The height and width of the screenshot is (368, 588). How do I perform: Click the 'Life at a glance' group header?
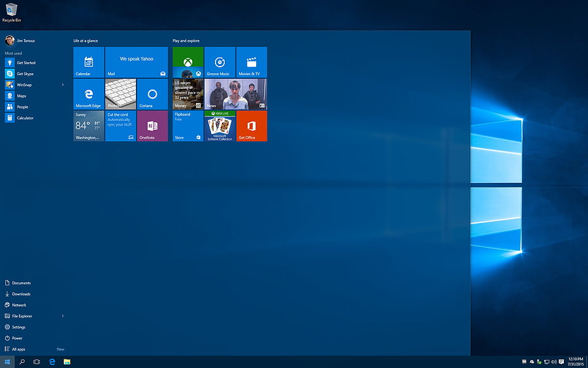86,41
